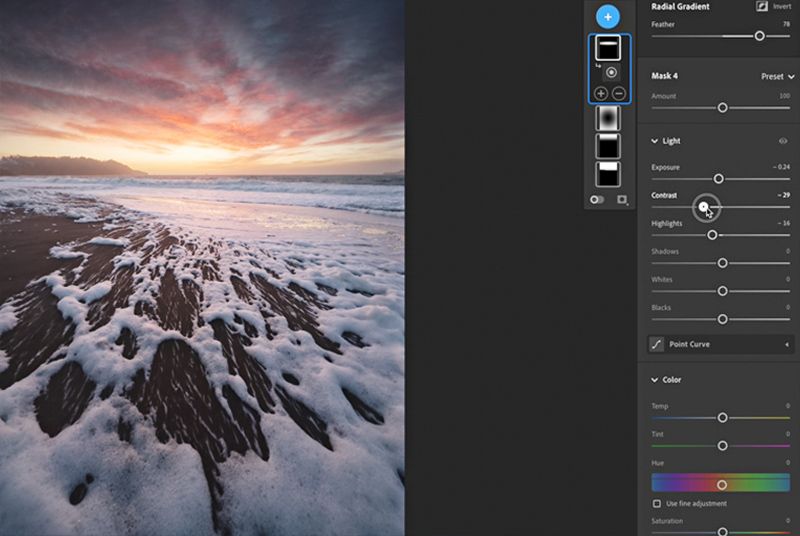The width and height of the screenshot is (800, 536).
Task: Click the Invert label button
Action: [781, 7]
